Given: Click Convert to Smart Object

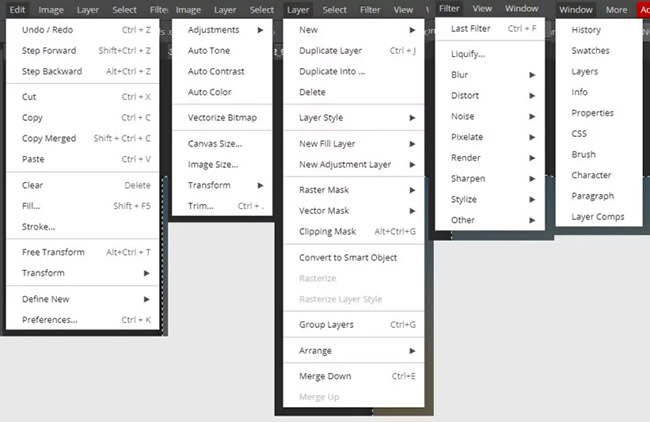Looking at the screenshot, I should pyautogui.click(x=348, y=257).
